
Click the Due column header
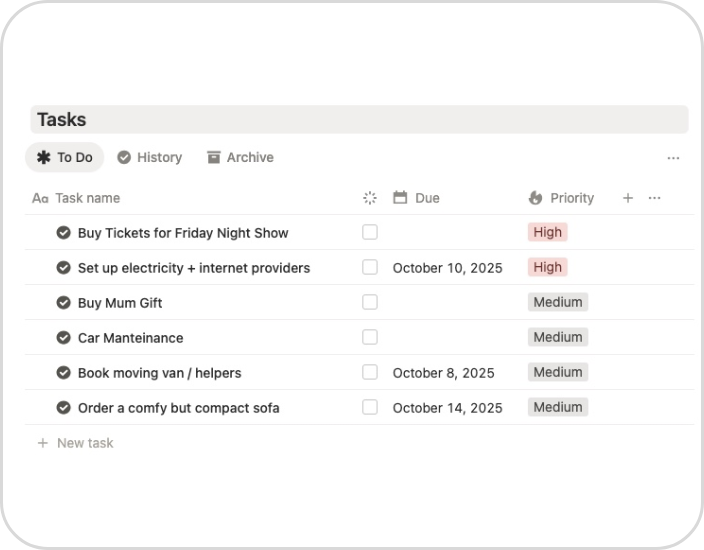point(416,198)
